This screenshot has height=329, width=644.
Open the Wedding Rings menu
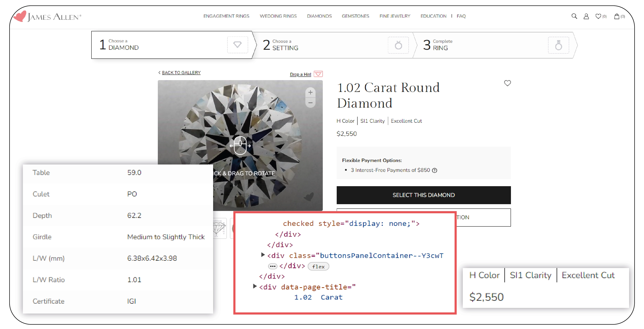278,16
